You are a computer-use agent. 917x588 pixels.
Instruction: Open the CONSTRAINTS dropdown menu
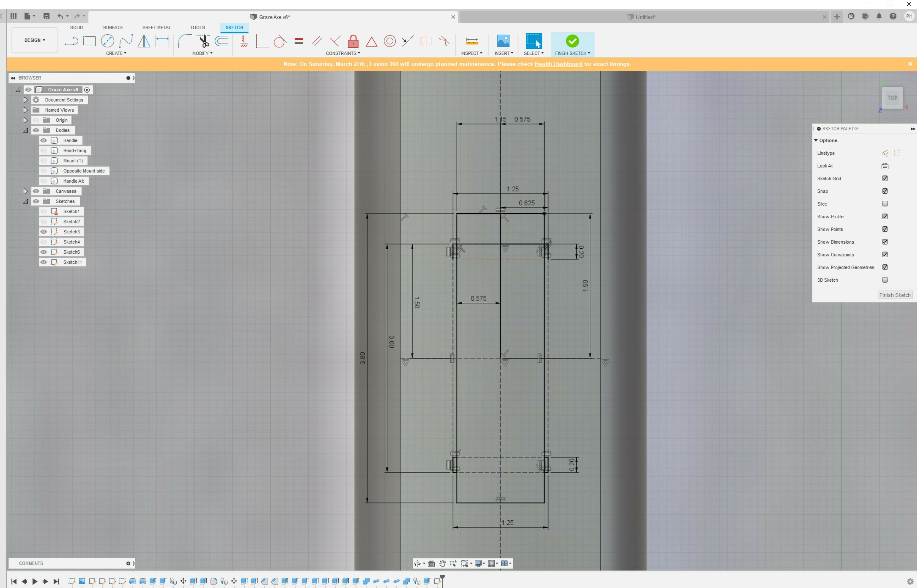tap(343, 53)
